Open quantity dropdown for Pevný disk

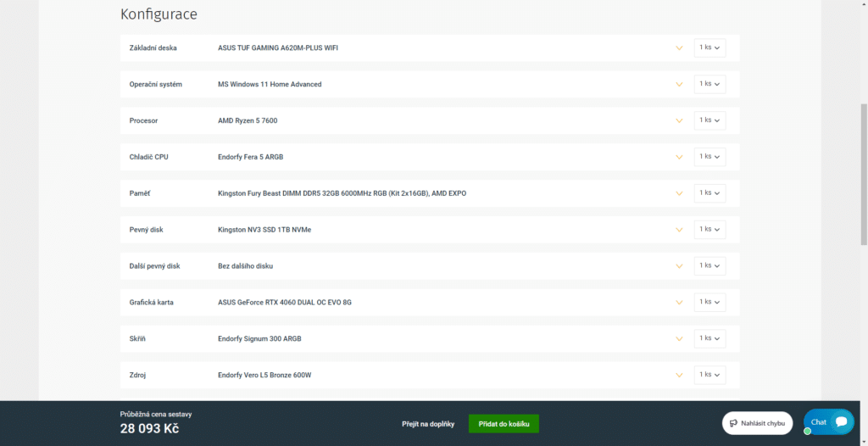709,229
